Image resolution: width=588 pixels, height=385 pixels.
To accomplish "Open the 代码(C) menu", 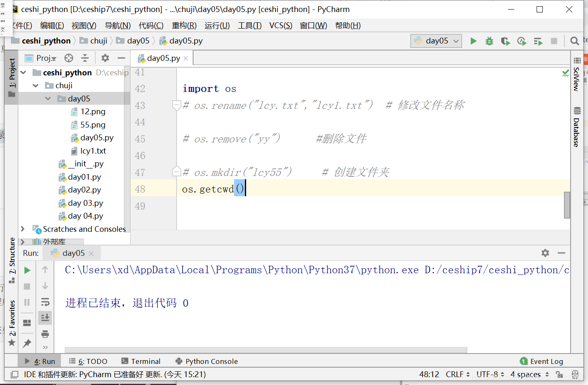I will (151, 26).
